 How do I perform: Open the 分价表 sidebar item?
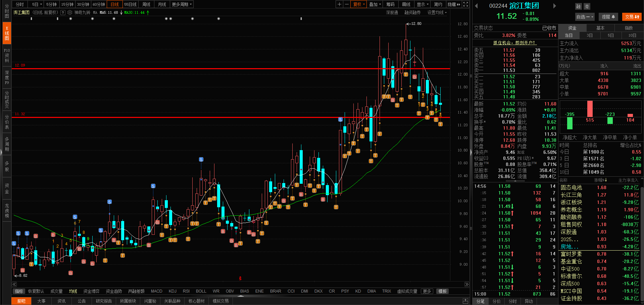[x=7, y=122]
